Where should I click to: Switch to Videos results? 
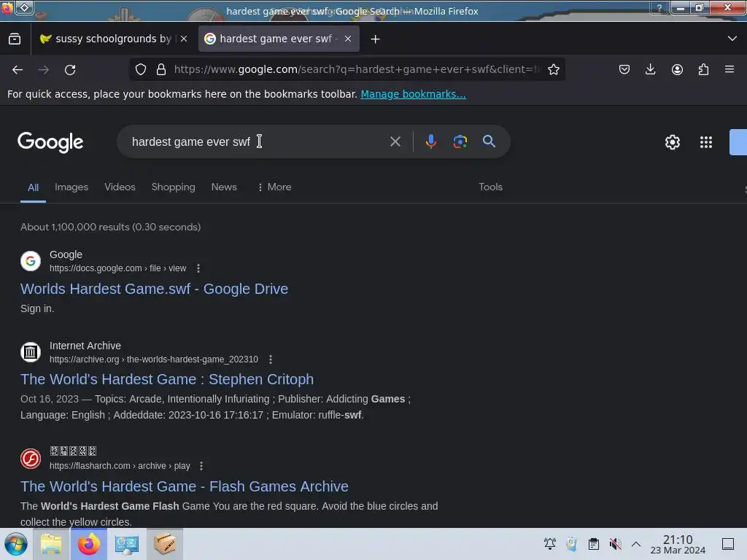(x=120, y=187)
